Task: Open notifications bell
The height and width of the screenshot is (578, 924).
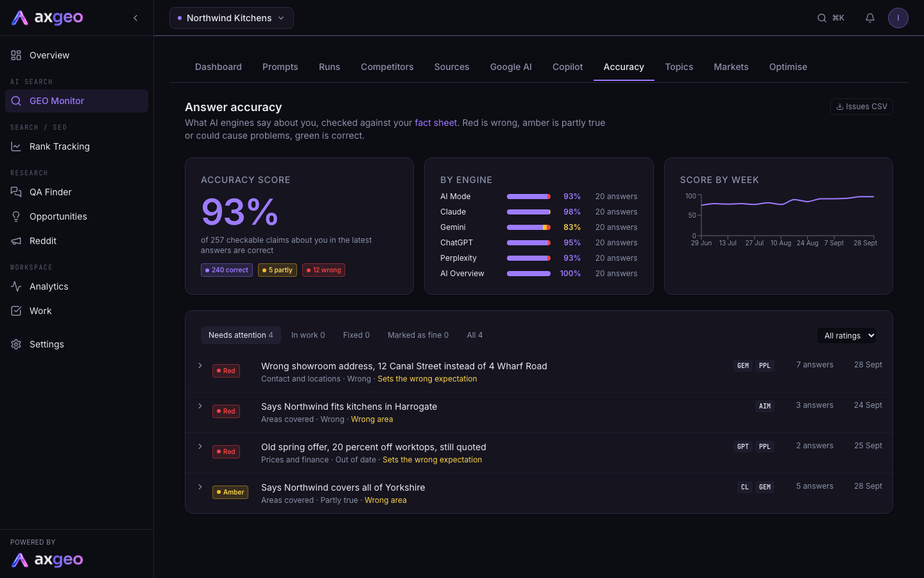Action: 870,18
